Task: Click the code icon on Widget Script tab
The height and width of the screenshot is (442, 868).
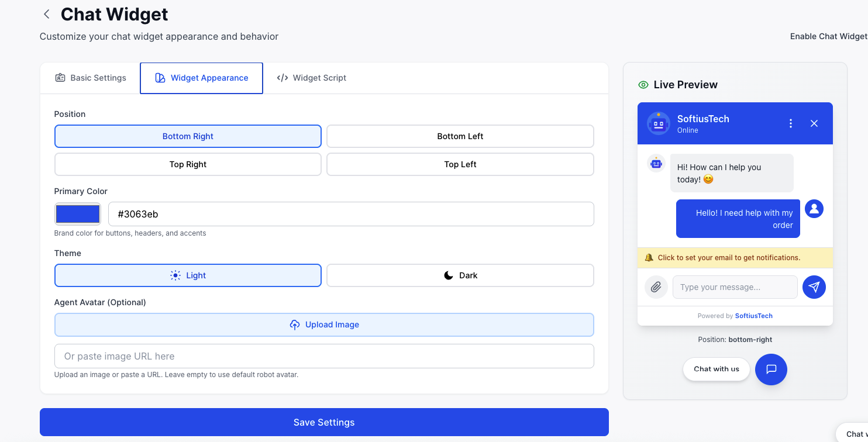Action: coord(282,77)
